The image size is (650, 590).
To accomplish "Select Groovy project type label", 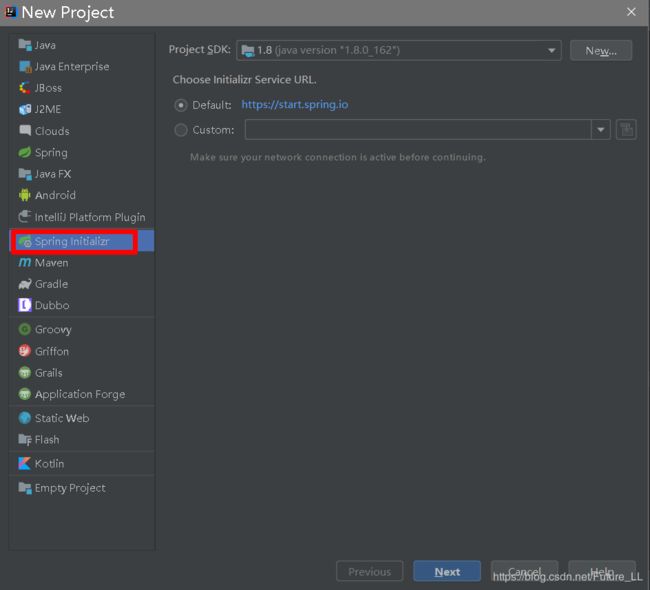I will pos(53,330).
